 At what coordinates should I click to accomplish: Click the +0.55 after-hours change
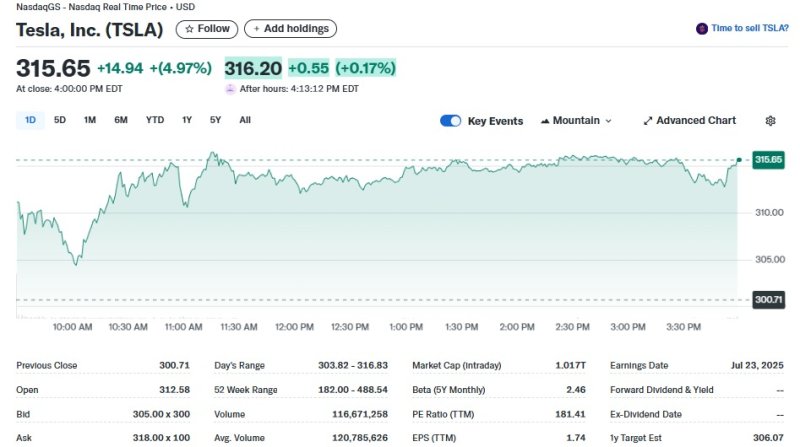309,68
